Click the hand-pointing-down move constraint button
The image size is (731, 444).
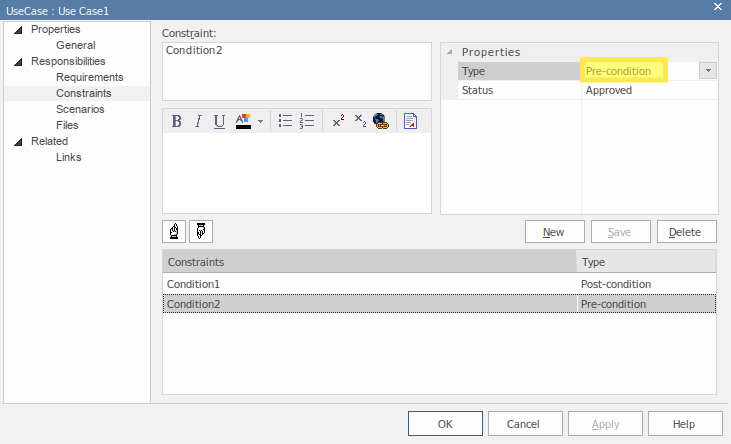coord(200,232)
